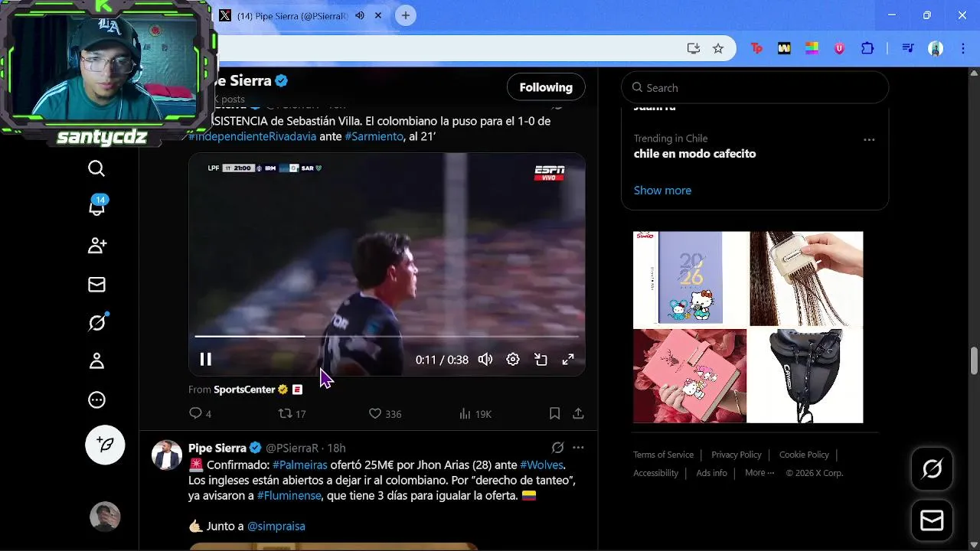Pause the playing video
The height and width of the screenshot is (551, 980).
tap(206, 359)
